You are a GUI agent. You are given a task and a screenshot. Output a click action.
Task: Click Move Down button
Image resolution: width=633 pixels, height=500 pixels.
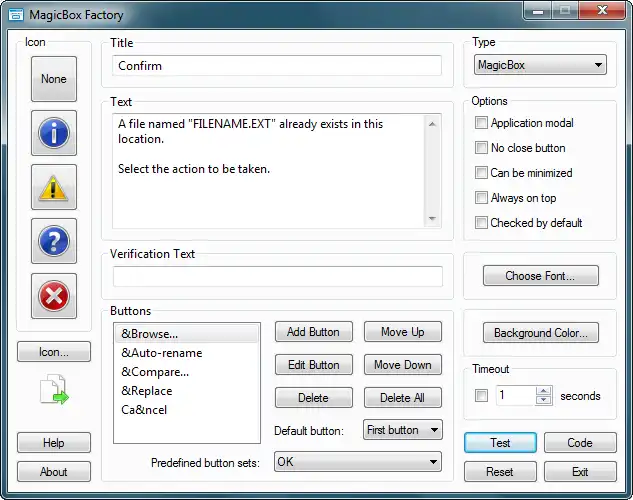tap(402, 365)
